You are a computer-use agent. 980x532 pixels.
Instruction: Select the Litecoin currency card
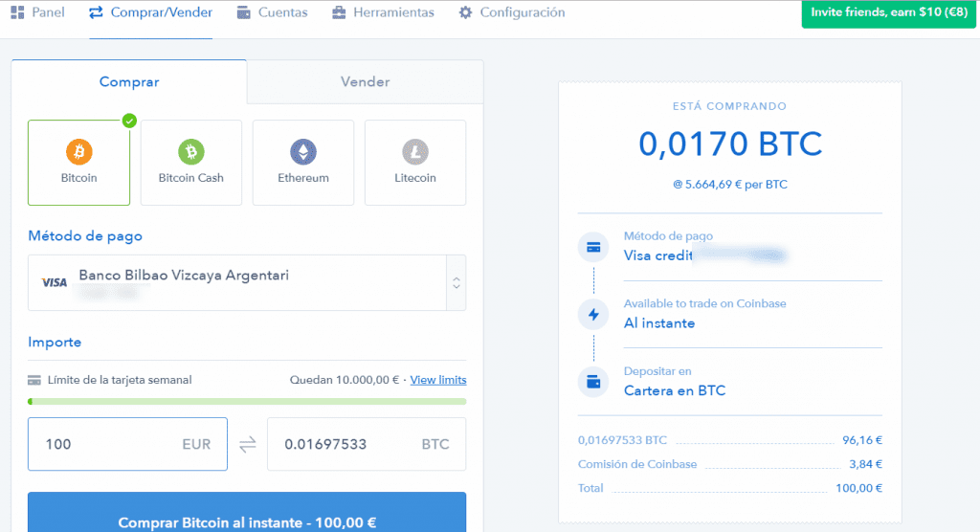tap(415, 163)
